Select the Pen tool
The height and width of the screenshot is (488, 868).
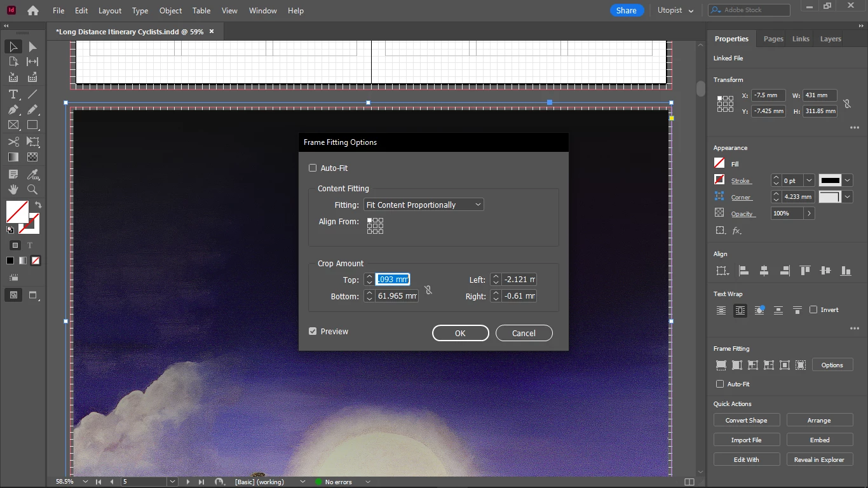click(x=13, y=110)
